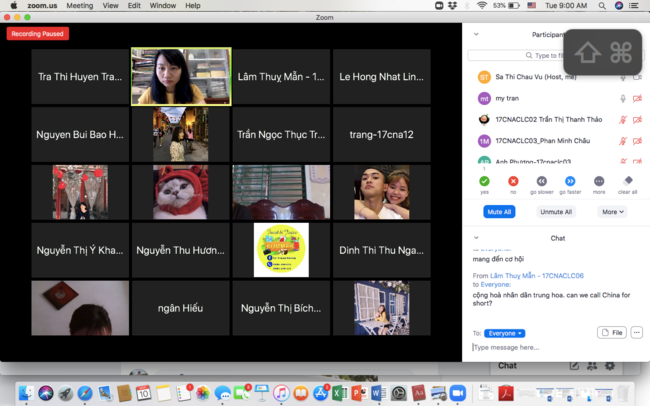
Task: Toggle video for 17CNACLC03_Phan Minh Châu
Action: [x=637, y=141]
